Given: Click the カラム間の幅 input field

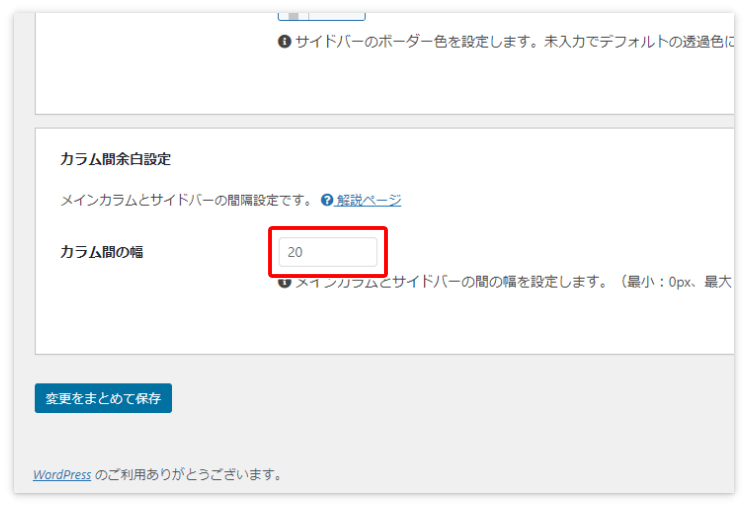Looking at the screenshot, I should (328, 252).
